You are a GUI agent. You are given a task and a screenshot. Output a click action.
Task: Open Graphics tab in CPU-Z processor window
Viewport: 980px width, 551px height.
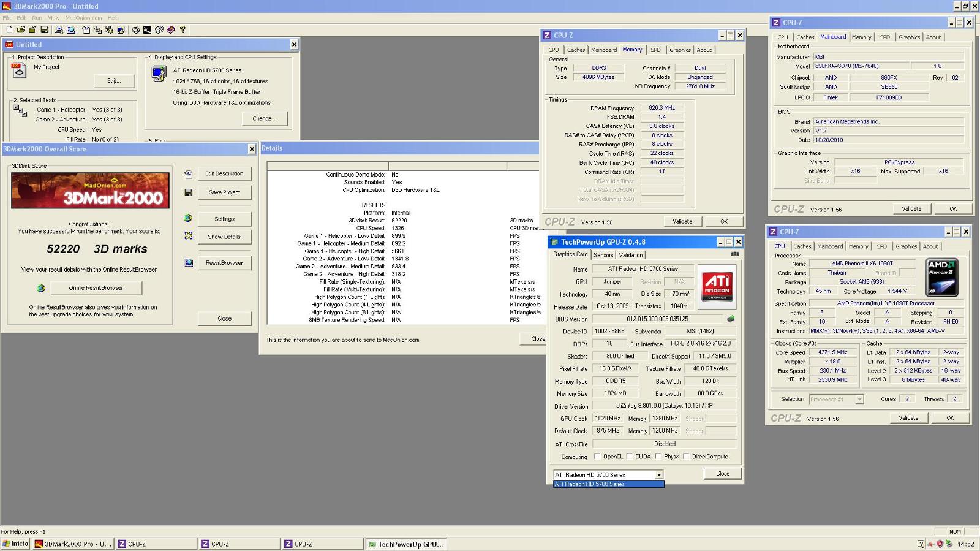point(906,246)
